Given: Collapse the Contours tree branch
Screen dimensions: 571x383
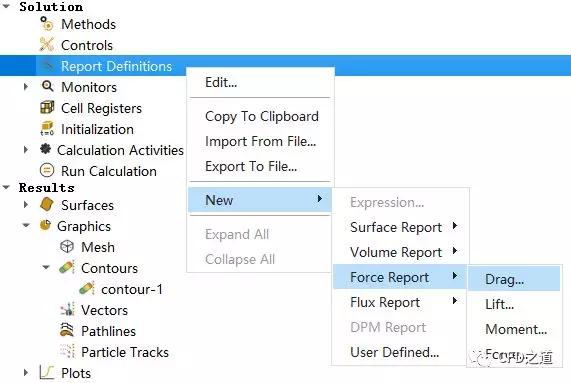Looking at the screenshot, I should coord(46,267).
